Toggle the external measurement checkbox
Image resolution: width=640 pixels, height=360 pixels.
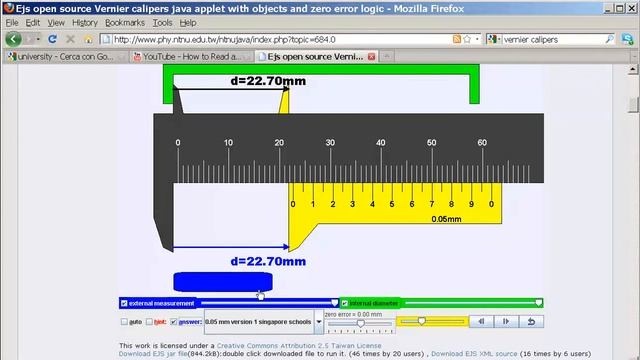coord(124,303)
